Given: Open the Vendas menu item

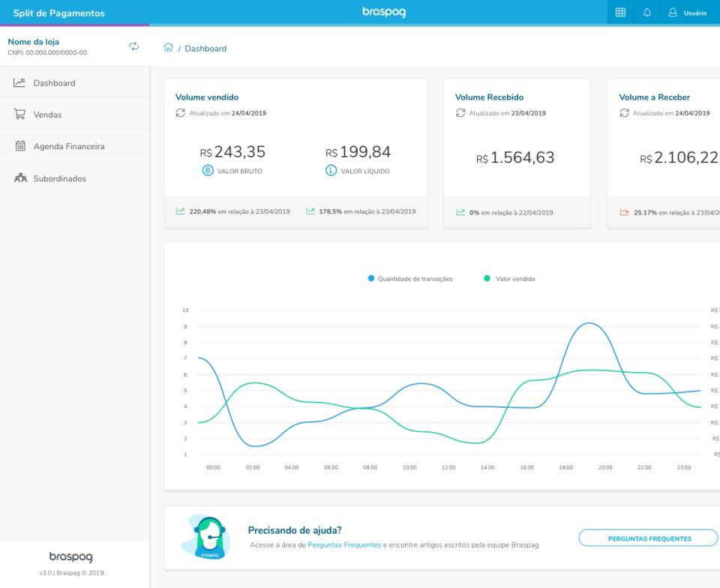Looking at the screenshot, I should tap(46, 113).
